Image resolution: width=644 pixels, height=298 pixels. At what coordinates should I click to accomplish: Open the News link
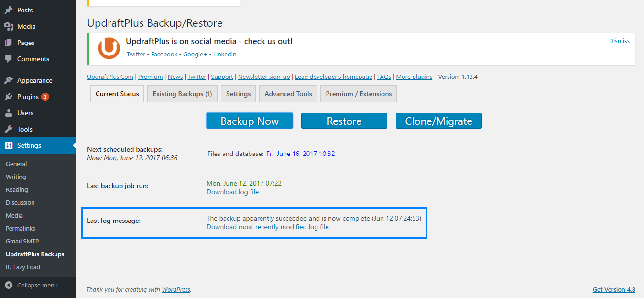(x=175, y=77)
